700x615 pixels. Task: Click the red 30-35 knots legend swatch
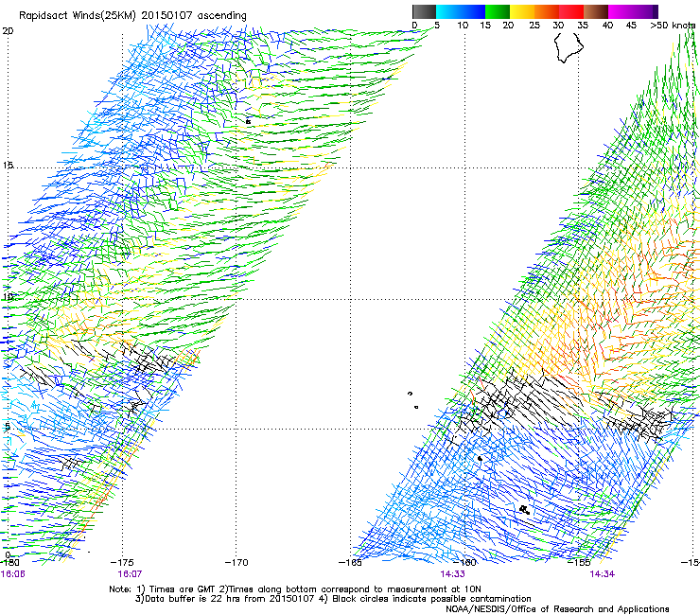[x=571, y=11]
